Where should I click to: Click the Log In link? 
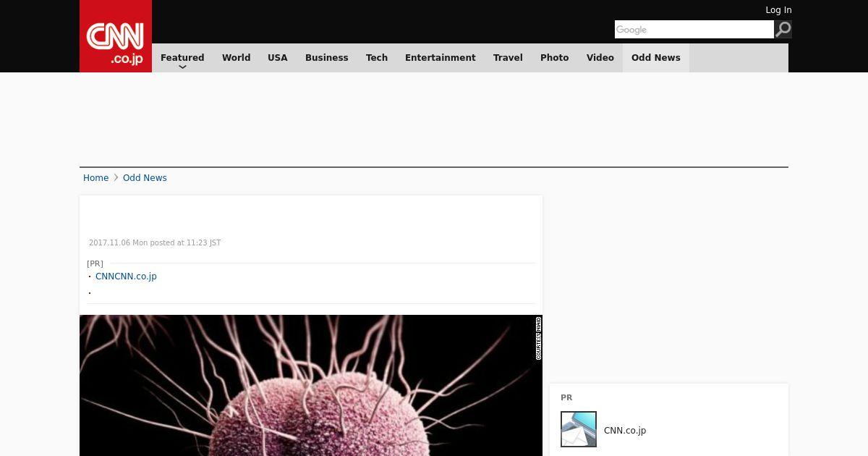(x=778, y=10)
